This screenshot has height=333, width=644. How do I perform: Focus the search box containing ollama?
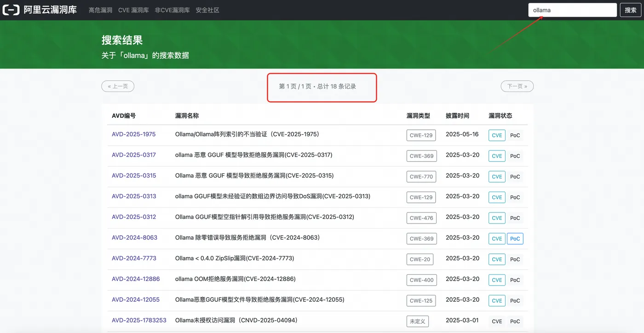[x=572, y=10]
